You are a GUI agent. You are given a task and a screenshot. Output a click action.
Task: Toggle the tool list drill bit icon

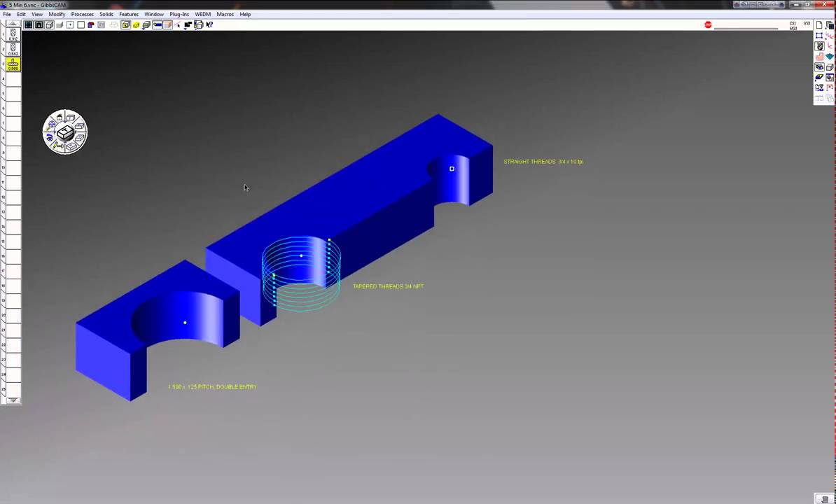819,46
